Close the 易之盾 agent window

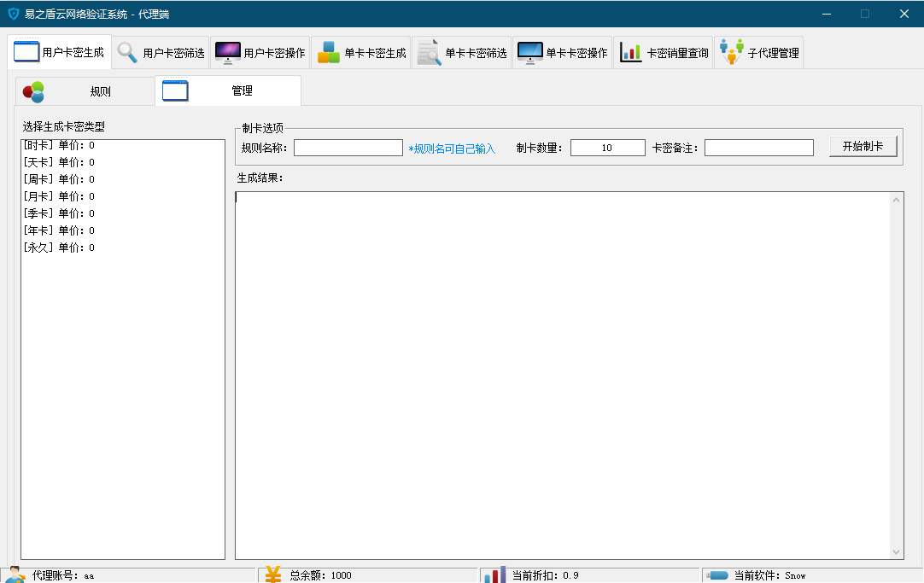click(904, 14)
